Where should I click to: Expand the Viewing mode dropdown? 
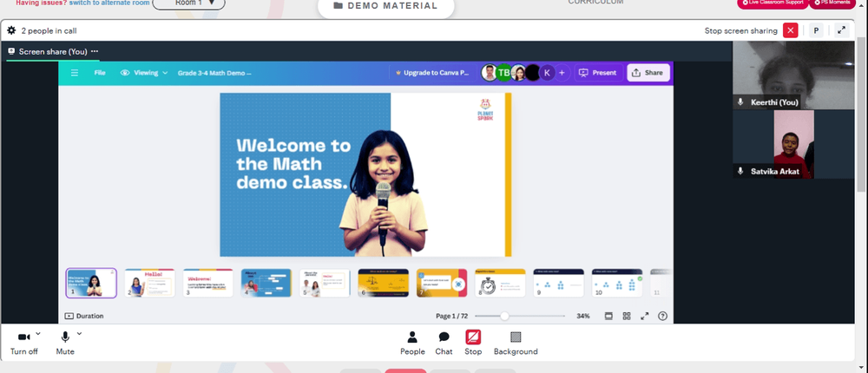coord(144,73)
